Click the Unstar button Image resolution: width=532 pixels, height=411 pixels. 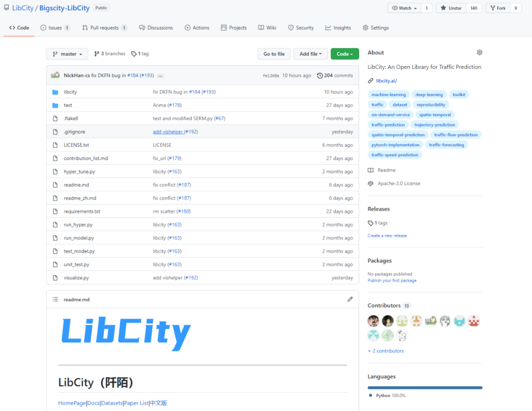coord(451,8)
